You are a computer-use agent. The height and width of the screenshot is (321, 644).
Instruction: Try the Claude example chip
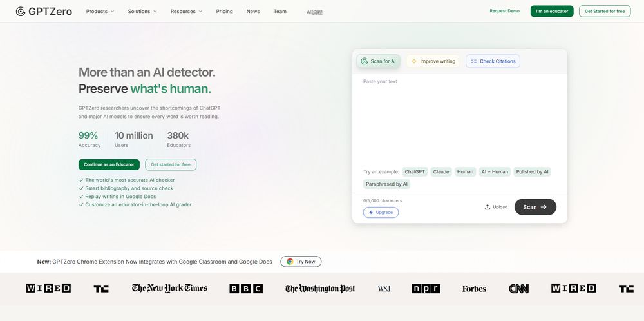point(441,172)
